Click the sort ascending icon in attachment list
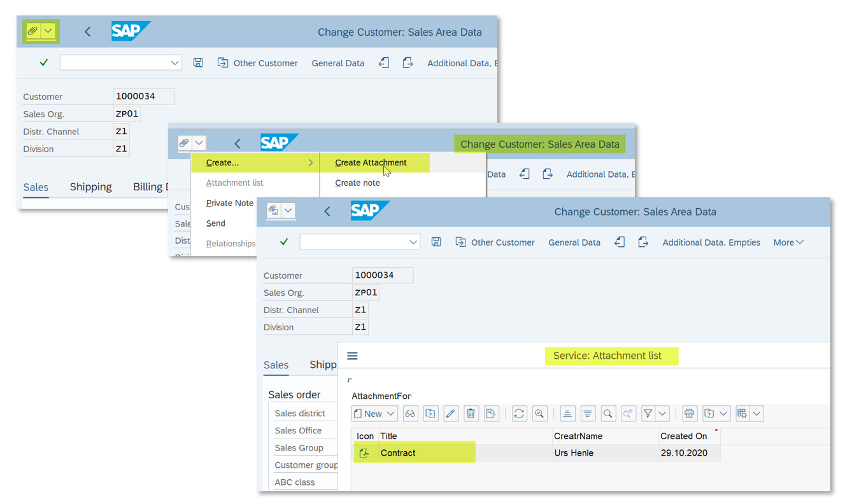The image size is (845, 504). coord(567,414)
